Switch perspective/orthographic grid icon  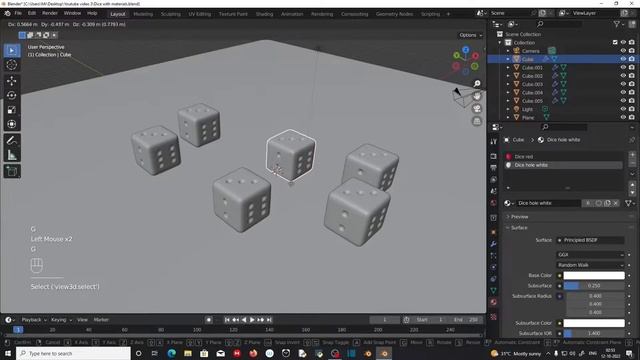pos(477,121)
